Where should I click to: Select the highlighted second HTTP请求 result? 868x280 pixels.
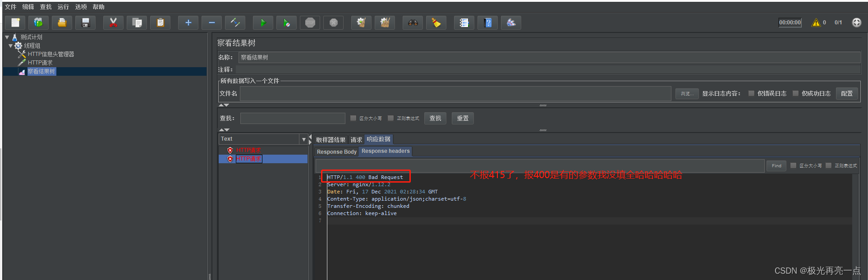[x=249, y=159]
